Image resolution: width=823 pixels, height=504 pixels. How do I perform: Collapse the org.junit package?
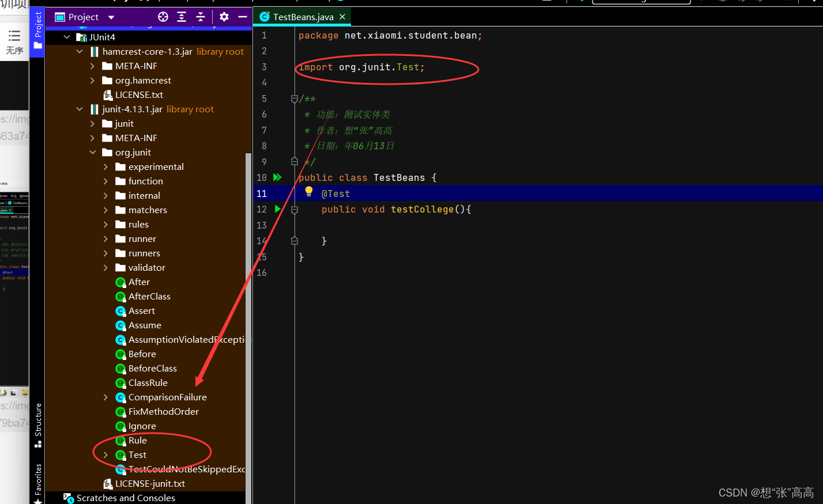click(x=92, y=152)
